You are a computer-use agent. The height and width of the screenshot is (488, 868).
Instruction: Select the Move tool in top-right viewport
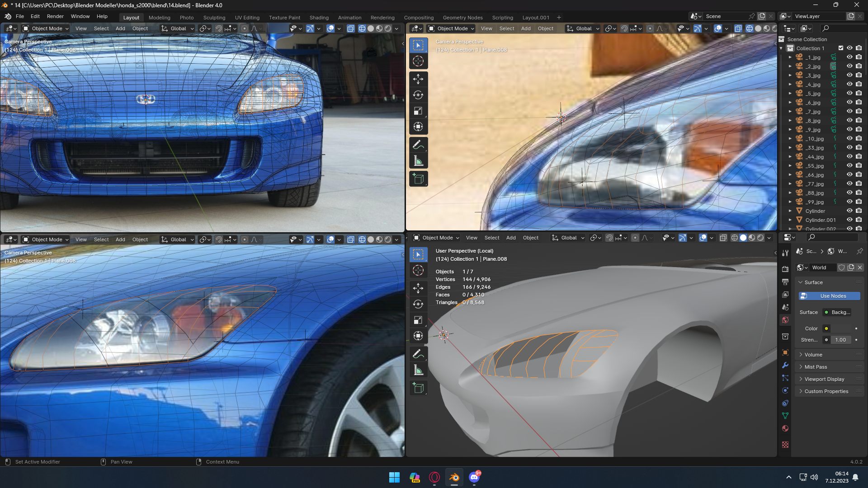(x=418, y=79)
